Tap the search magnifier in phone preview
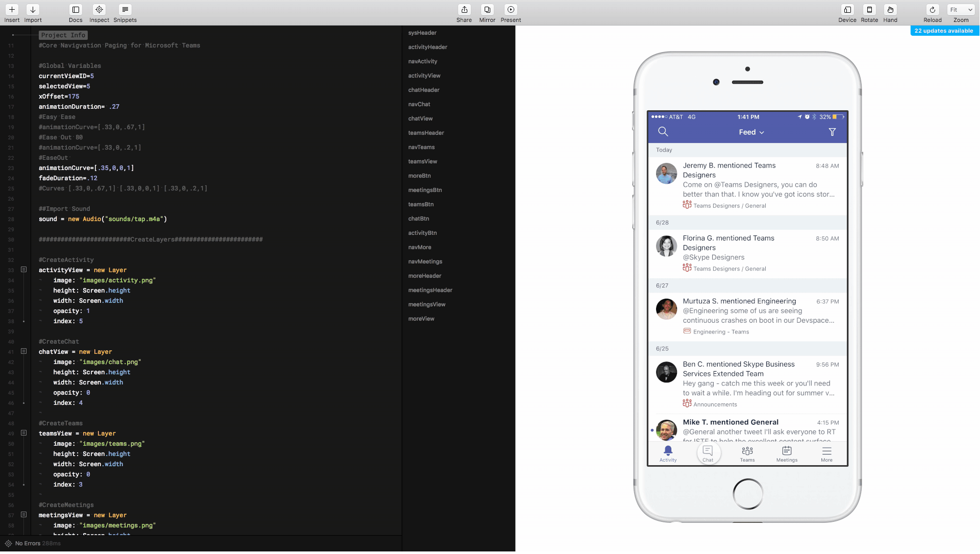The height and width of the screenshot is (554, 980). pyautogui.click(x=663, y=132)
